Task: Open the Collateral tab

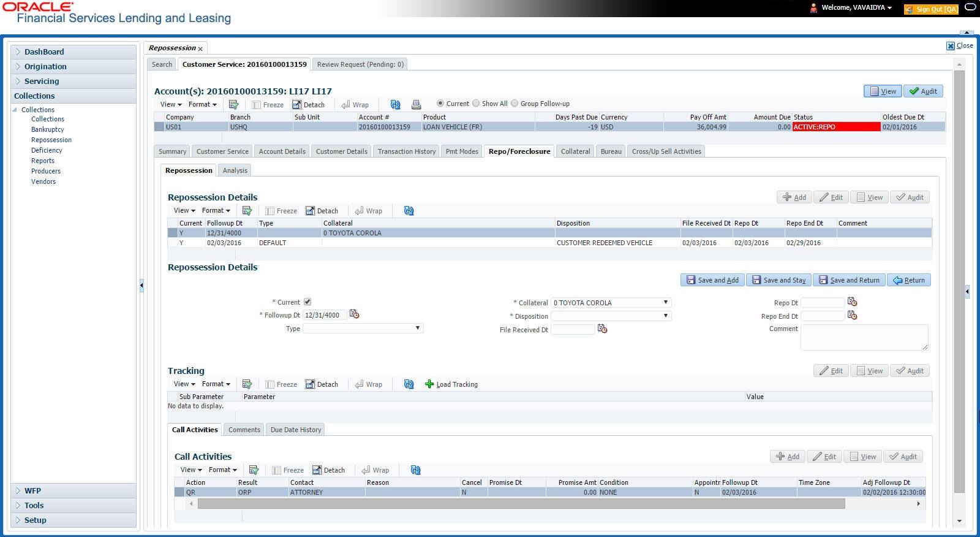Action: pyautogui.click(x=575, y=151)
